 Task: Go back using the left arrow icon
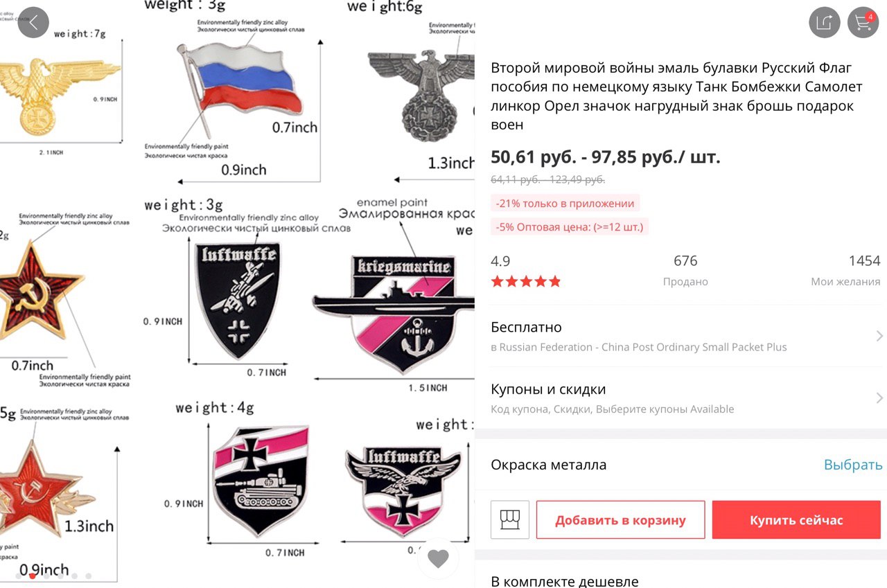pos(33,22)
